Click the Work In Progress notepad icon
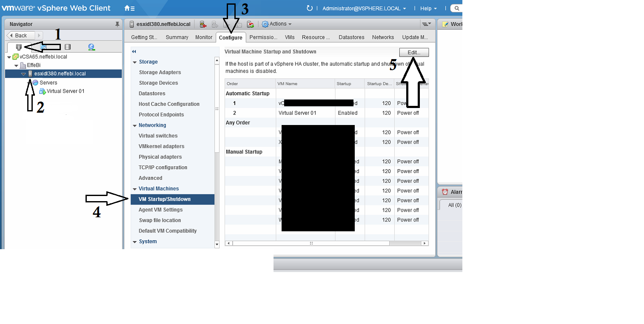644x324 pixels. 445,24
